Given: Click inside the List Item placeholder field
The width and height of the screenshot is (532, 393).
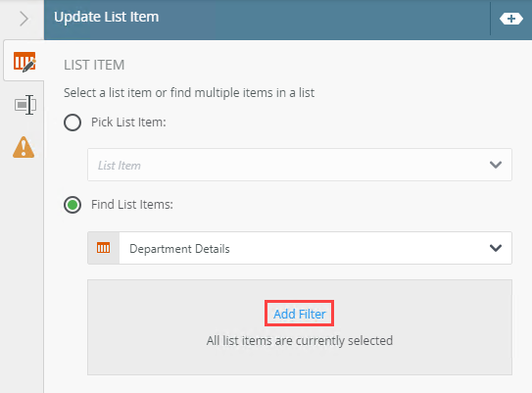Looking at the screenshot, I should (300, 165).
